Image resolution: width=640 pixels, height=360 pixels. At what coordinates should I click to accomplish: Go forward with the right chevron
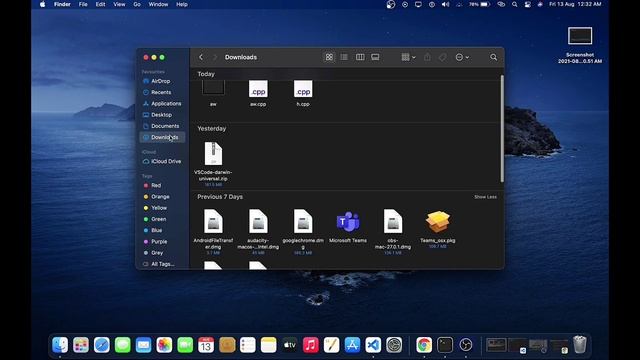pos(215,57)
